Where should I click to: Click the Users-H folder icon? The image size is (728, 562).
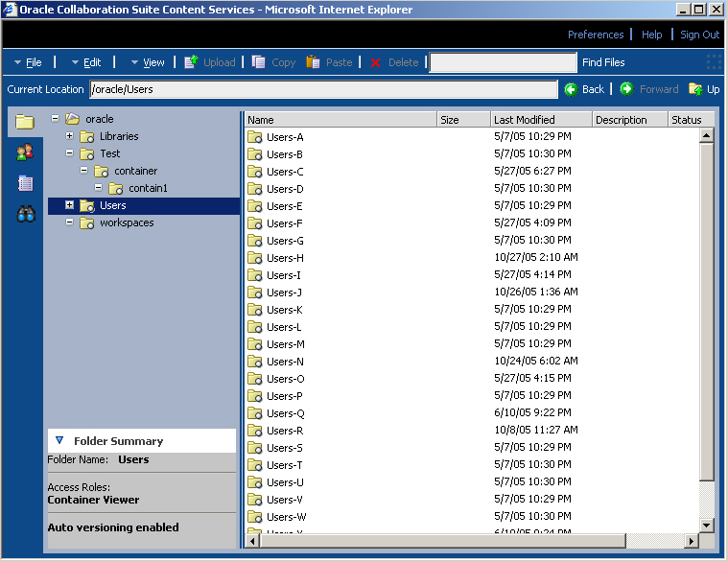(x=255, y=258)
